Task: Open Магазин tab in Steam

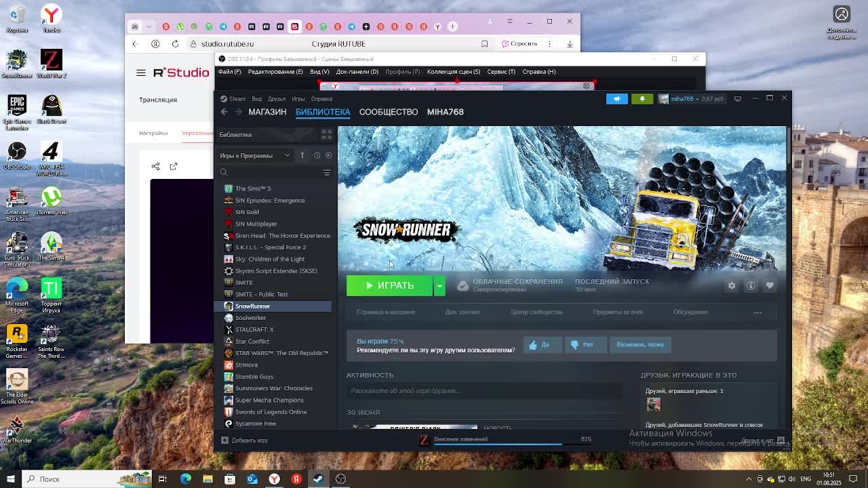Action: click(x=267, y=112)
